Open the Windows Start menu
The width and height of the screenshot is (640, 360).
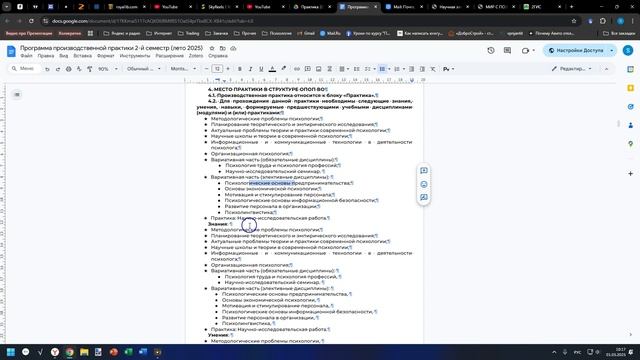(x=11, y=352)
